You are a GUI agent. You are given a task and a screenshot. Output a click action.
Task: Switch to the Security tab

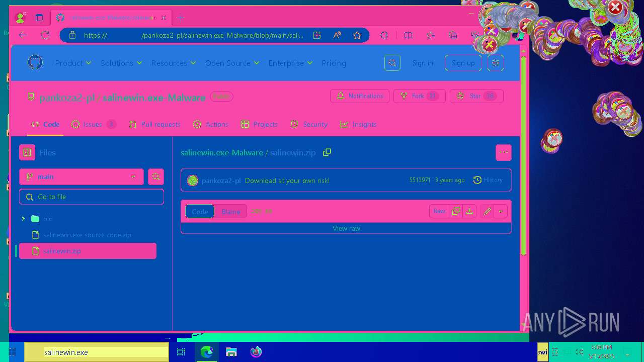[x=309, y=124]
